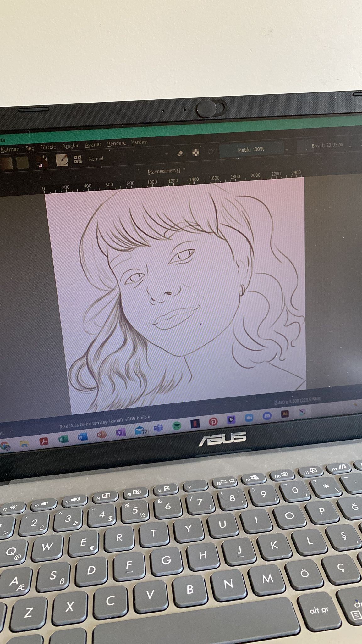Click the Boyut brush size slider
Screen dimensions: 362x644
click(x=327, y=145)
